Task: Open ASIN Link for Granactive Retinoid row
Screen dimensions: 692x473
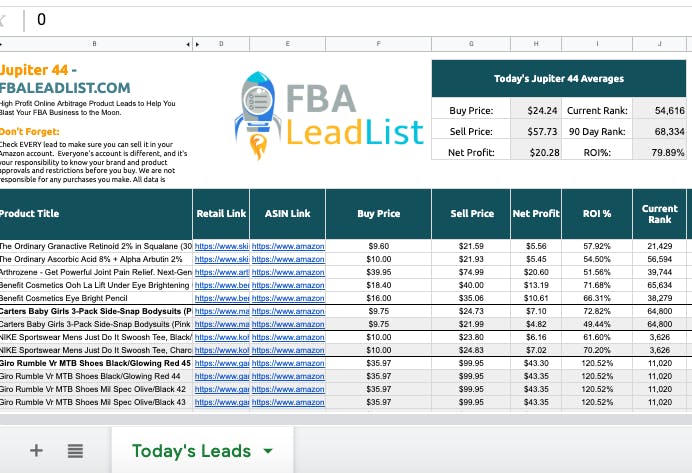Action: tap(288, 246)
